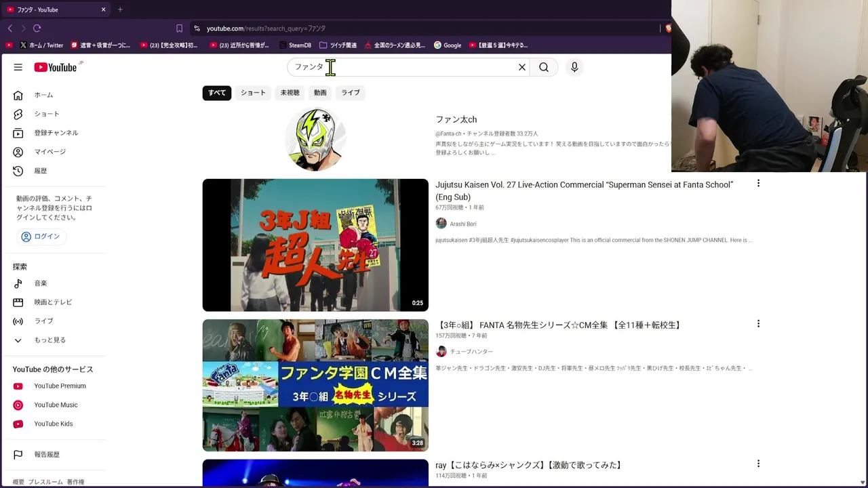The height and width of the screenshot is (488, 868).
Task: Open the Google bookmark
Action: click(x=448, y=45)
